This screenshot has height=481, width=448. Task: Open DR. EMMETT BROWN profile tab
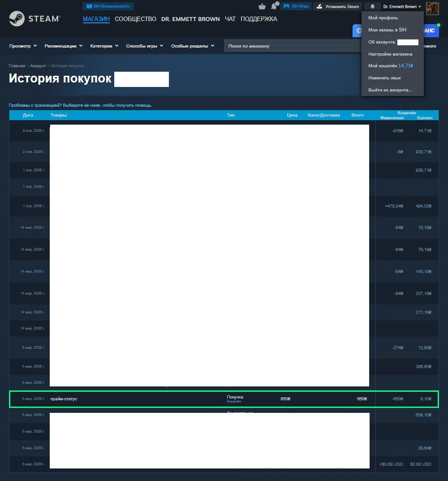[x=190, y=19]
